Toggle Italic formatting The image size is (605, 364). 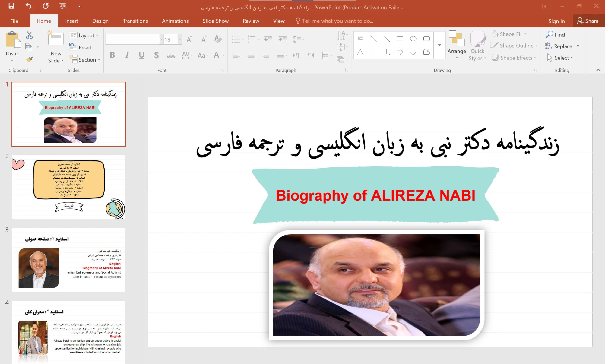coord(127,55)
